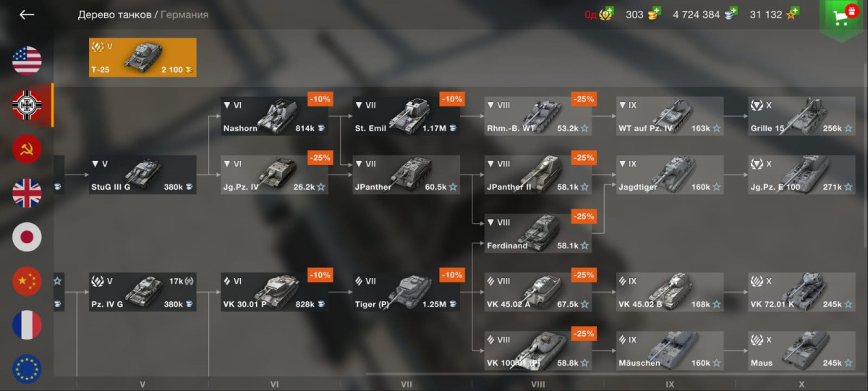Screen dimensions: 868x391
Task: Select the Nashorn tank node
Action: pyautogui.click(x=275, y=116)
